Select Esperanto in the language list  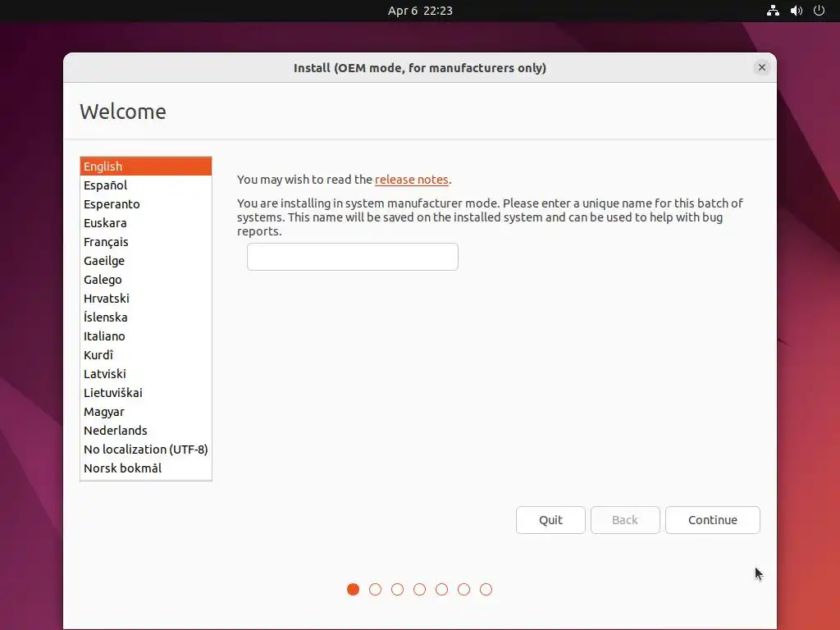(146, 204)
